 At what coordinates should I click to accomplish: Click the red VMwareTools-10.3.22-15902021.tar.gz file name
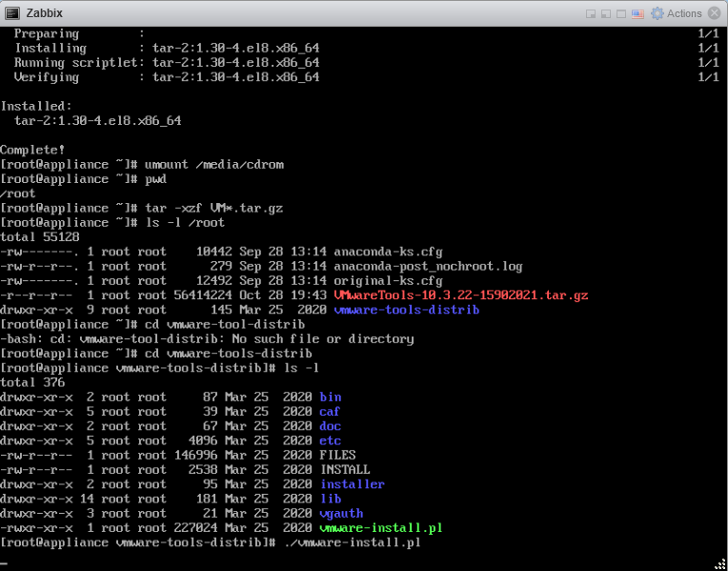pos(460,296)
